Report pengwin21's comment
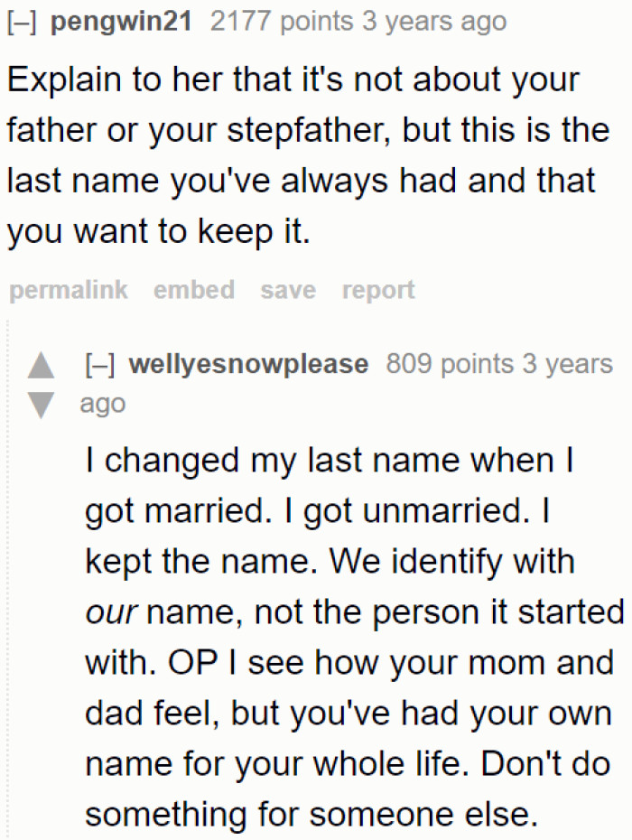This screenshot has height=840, width=632. tap(378, 289)
